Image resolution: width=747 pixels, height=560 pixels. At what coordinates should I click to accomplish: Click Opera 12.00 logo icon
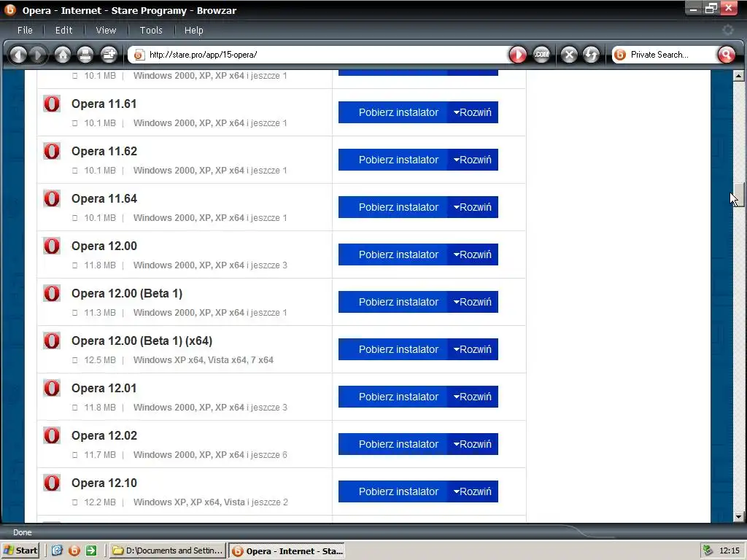[52, 246]
